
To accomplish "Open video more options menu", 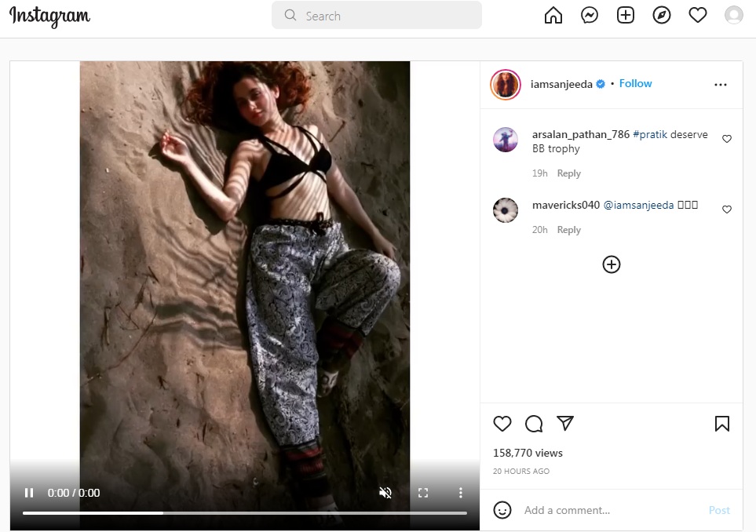I will click(x=461, y=493).
